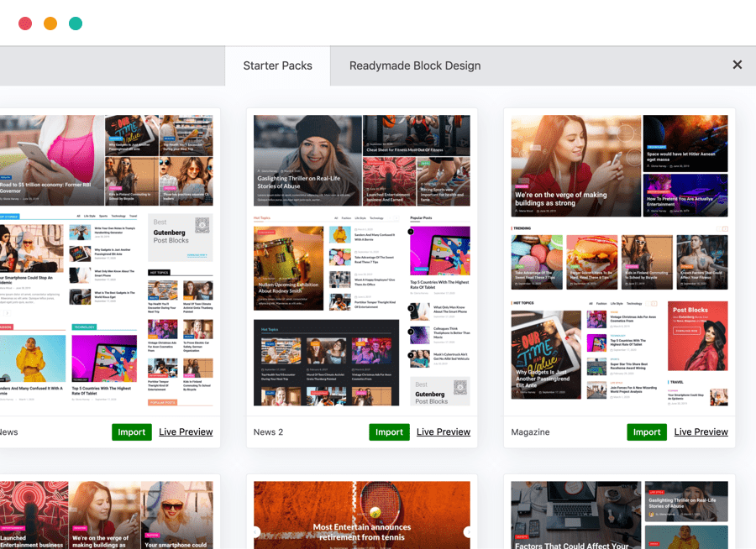
Task: Select the first template thumbnail with the pink top
Action: tap(106, 260)
